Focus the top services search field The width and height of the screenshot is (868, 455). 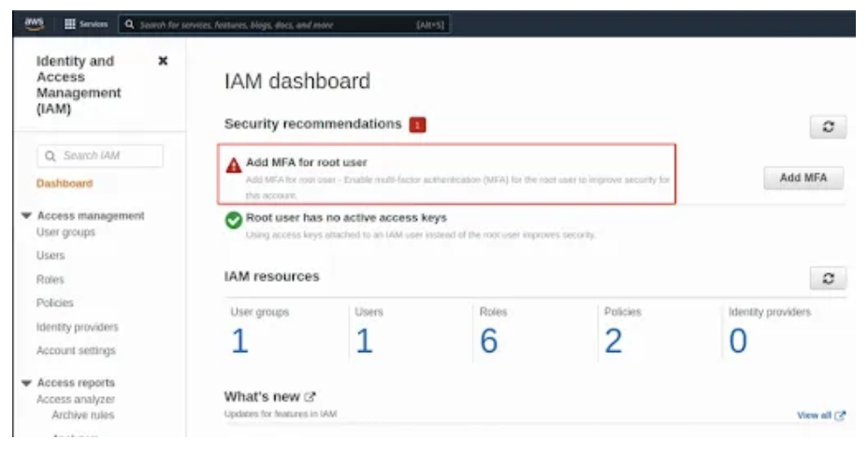[284, 24]
